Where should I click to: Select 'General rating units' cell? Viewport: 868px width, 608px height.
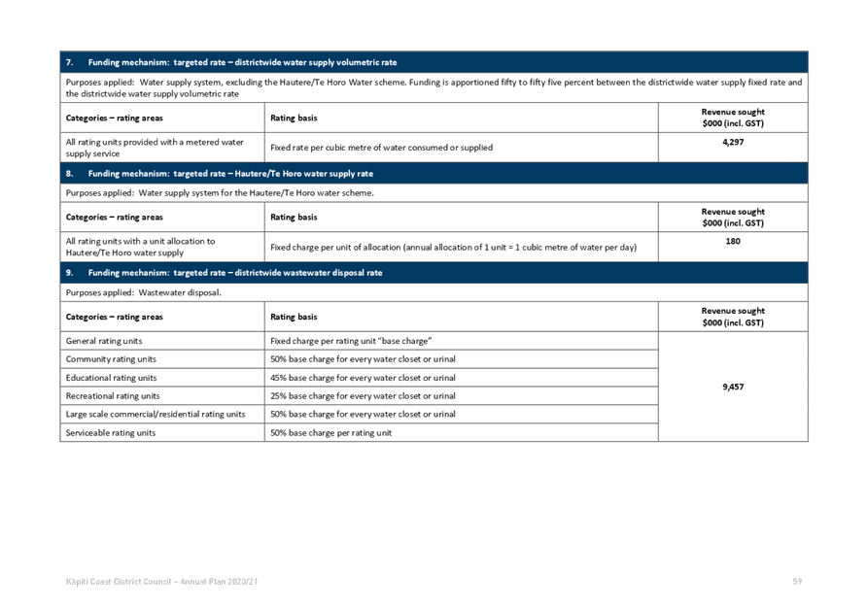point(162,341)
